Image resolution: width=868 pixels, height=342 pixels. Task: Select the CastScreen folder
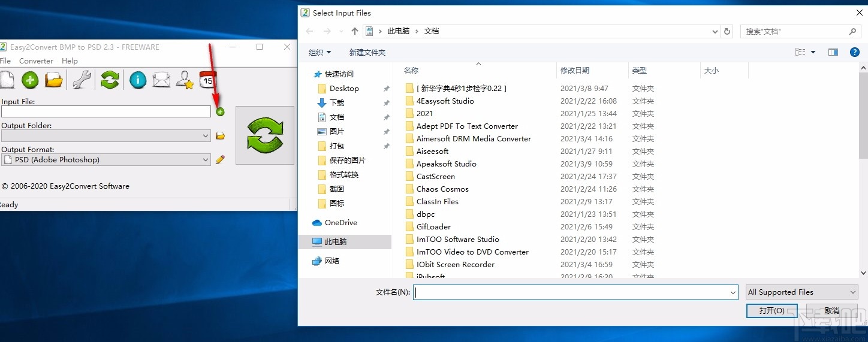click(436, 176)
